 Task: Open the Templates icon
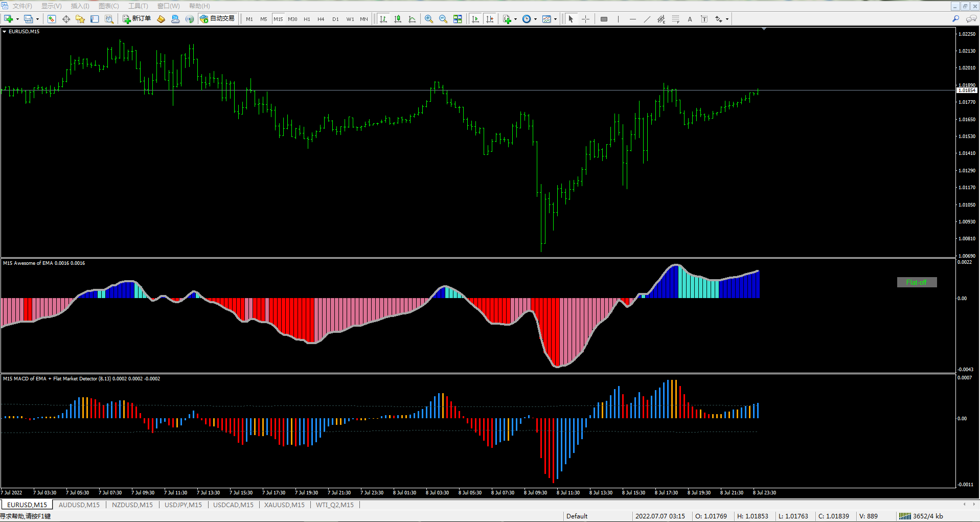point(546,19)
